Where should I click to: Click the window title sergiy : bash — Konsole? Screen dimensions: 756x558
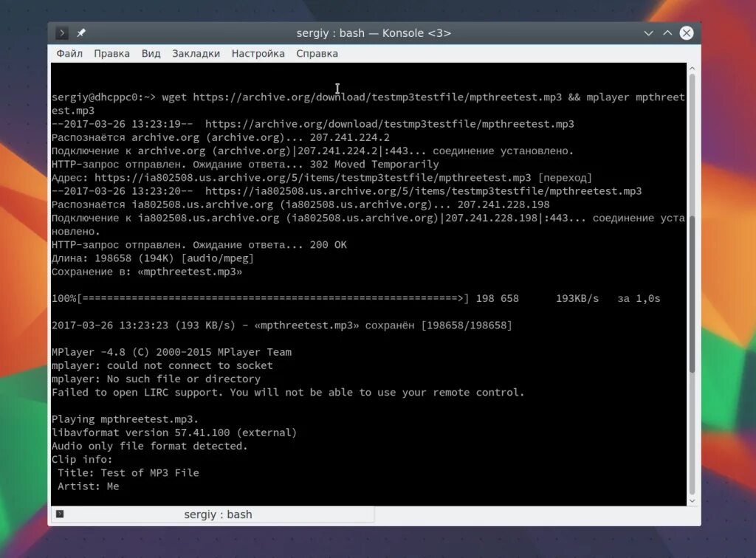[374, 32]
